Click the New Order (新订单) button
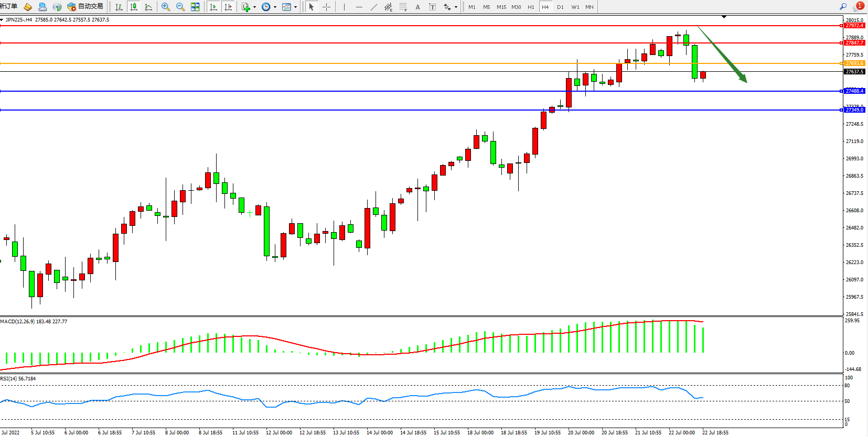This screenshot has width=868, height=437. pyautogui.click(x=8, y=7)
